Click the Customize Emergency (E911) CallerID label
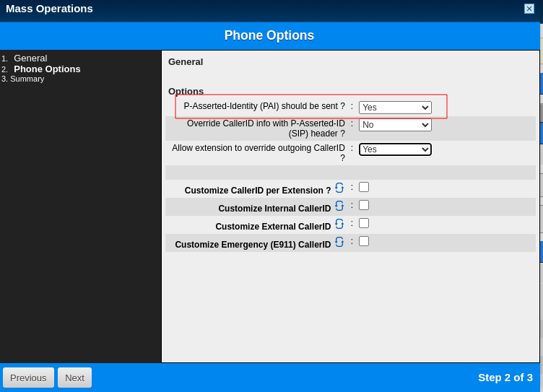The height and width of the screenshot is (392, 543). tap(253, 245)
